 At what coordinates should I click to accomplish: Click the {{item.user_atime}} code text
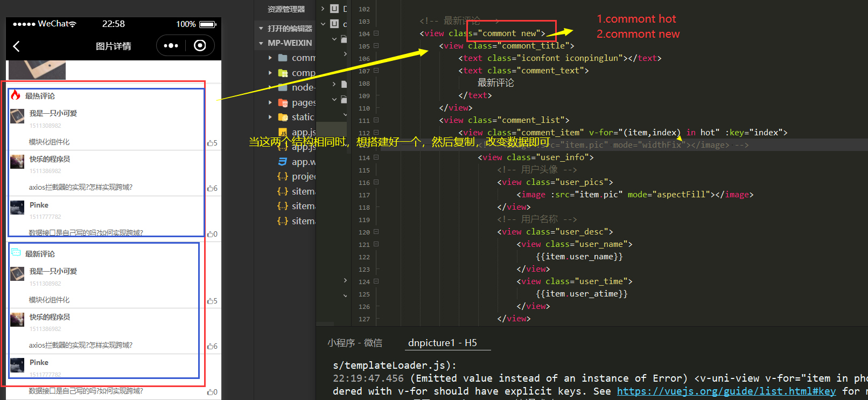coord(582,294)
